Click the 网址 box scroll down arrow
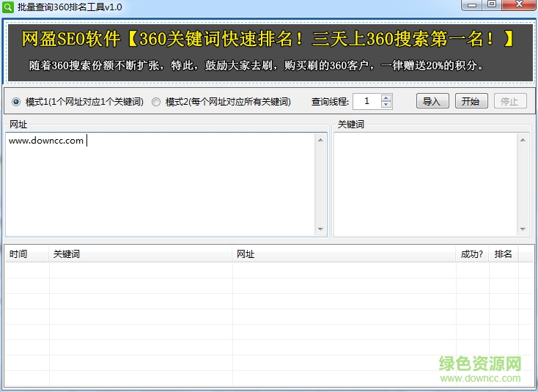Viewport: 538px width, 392px height. pos(320,229)
